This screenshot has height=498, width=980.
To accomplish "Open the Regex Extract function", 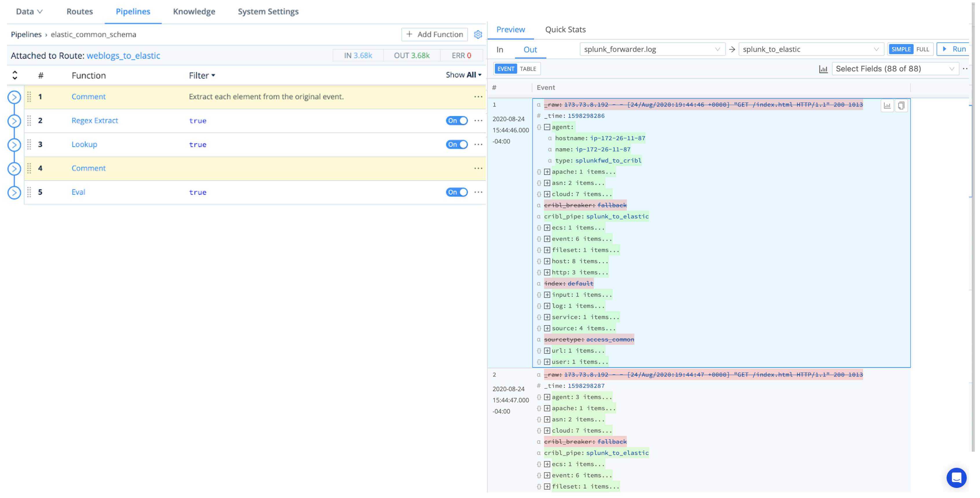I will point(95,121).
